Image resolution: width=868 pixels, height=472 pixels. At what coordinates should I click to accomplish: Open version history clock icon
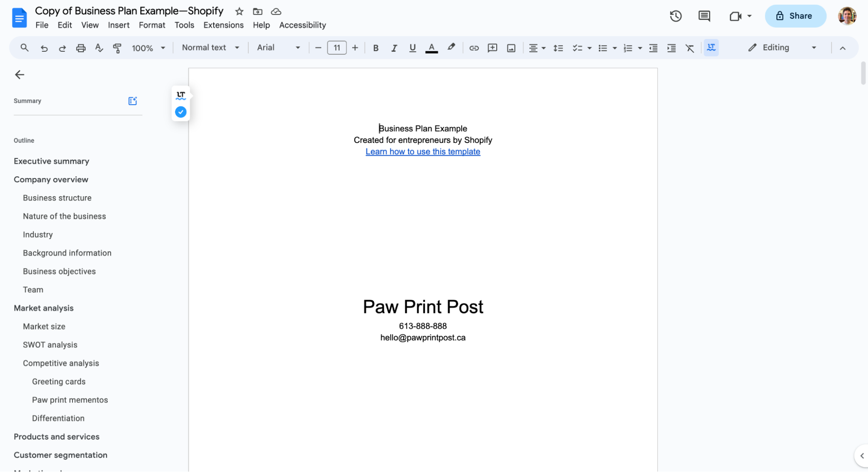676,16
